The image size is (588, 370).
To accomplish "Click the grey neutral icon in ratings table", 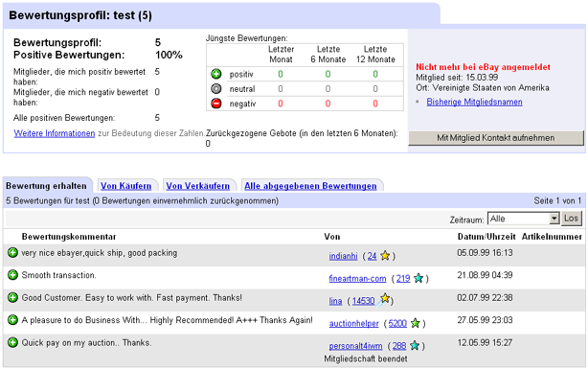I will click(x=216, y=88).
